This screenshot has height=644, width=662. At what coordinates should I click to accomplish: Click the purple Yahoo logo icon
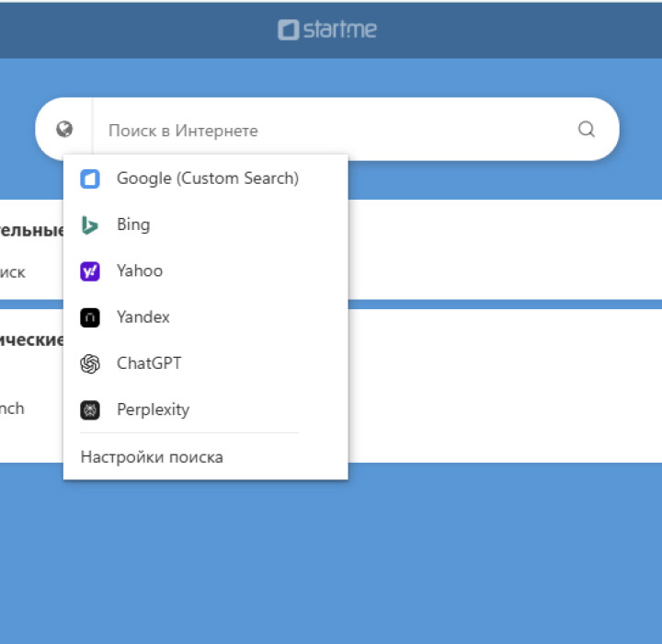click(90, 271)
